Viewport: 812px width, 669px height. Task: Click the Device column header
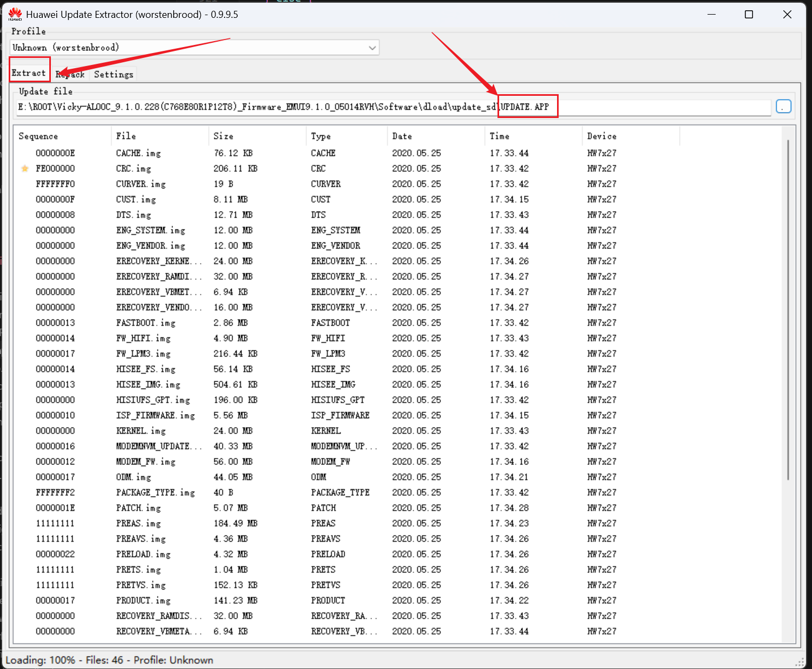coord(601,136)
